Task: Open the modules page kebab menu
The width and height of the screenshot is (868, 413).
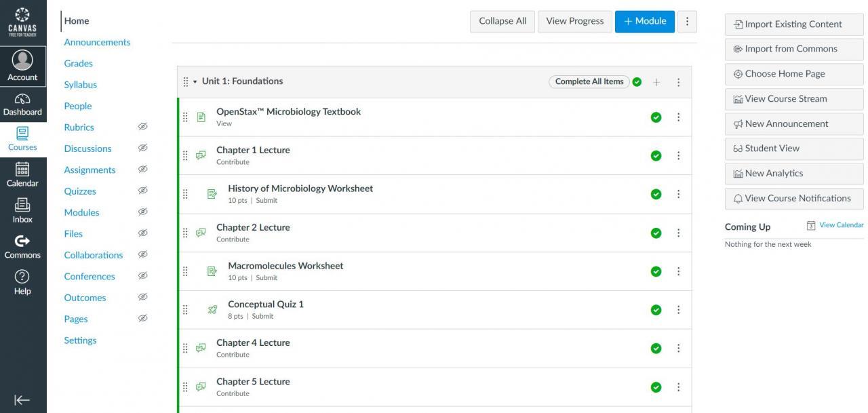Action: pos(687,22)
